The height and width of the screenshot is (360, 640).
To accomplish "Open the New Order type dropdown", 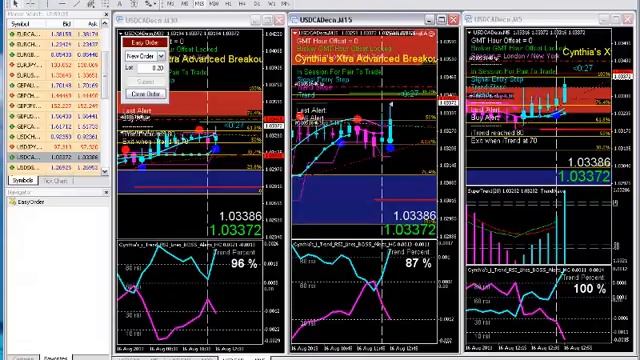I will 161,56.
